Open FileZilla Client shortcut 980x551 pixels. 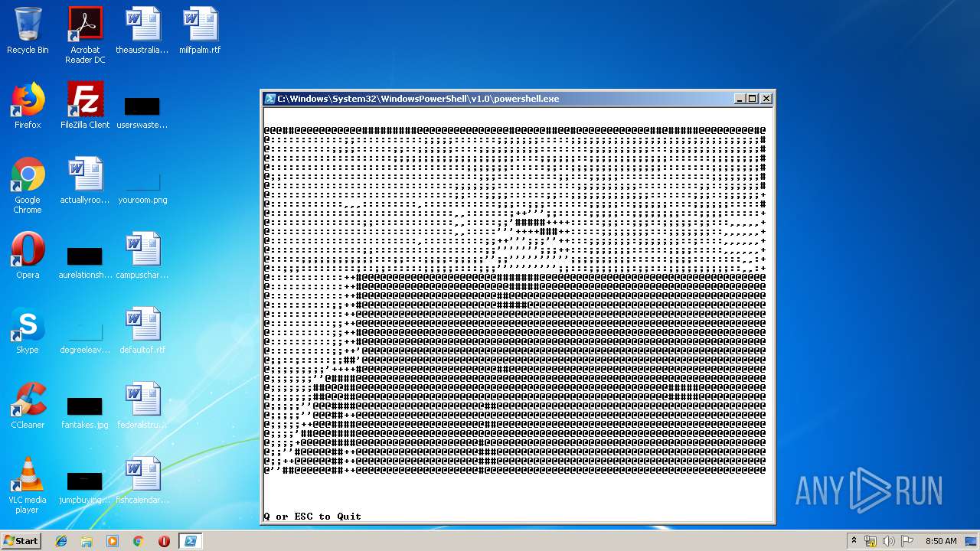pyautogui.click(x=85, y=106)
